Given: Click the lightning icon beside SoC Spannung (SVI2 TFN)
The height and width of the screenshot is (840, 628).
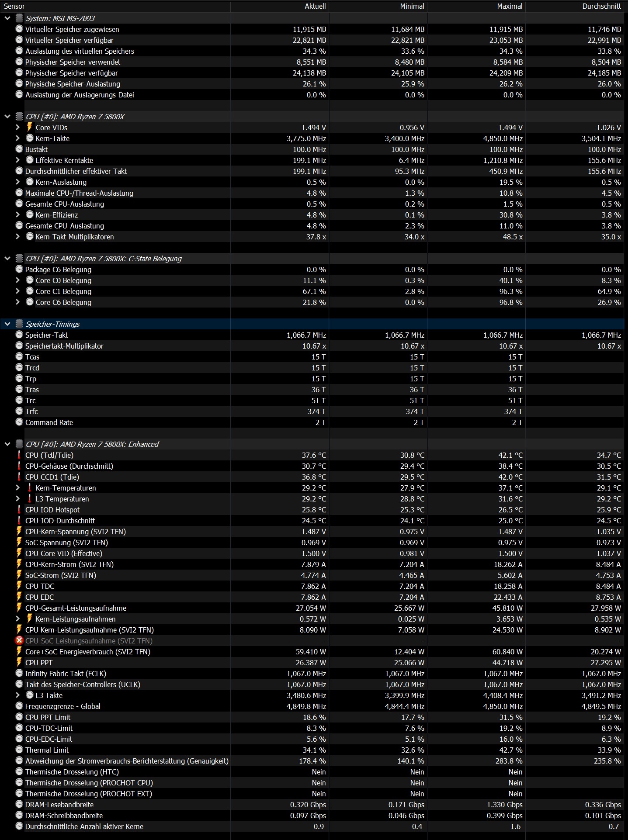Looking at the screenshot, I should pyautogui.click(x=19, y=542).
